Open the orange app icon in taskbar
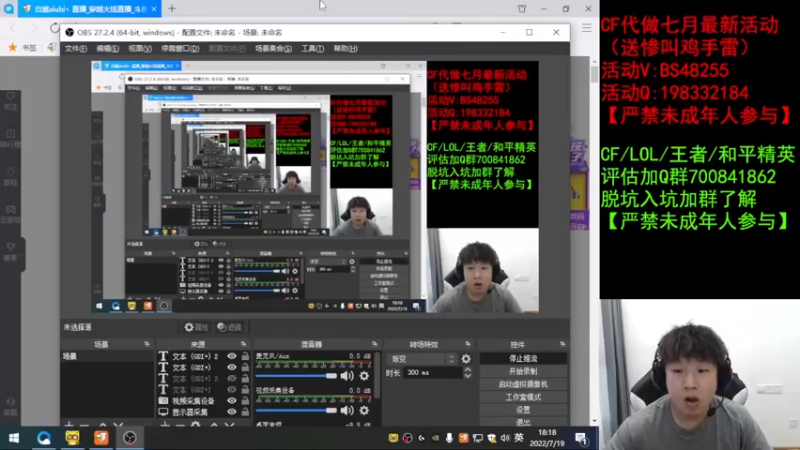The image size is (800, 450). [101, 438]
